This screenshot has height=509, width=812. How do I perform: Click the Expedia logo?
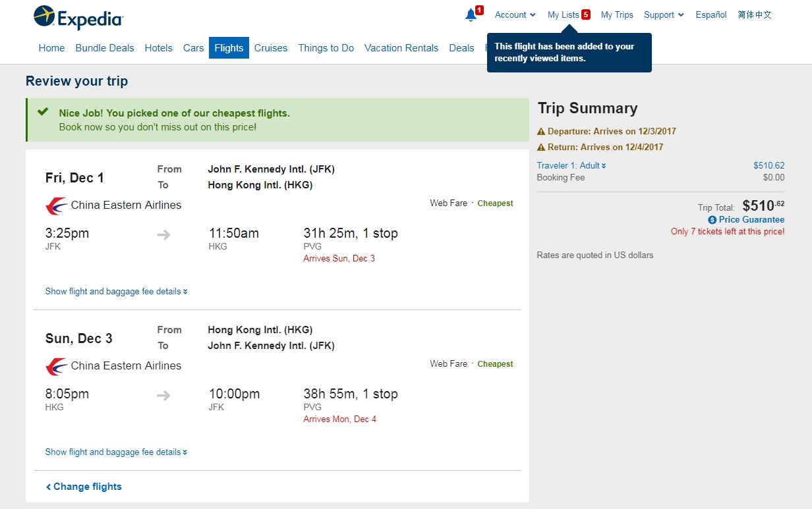click(x=78, y=18)
